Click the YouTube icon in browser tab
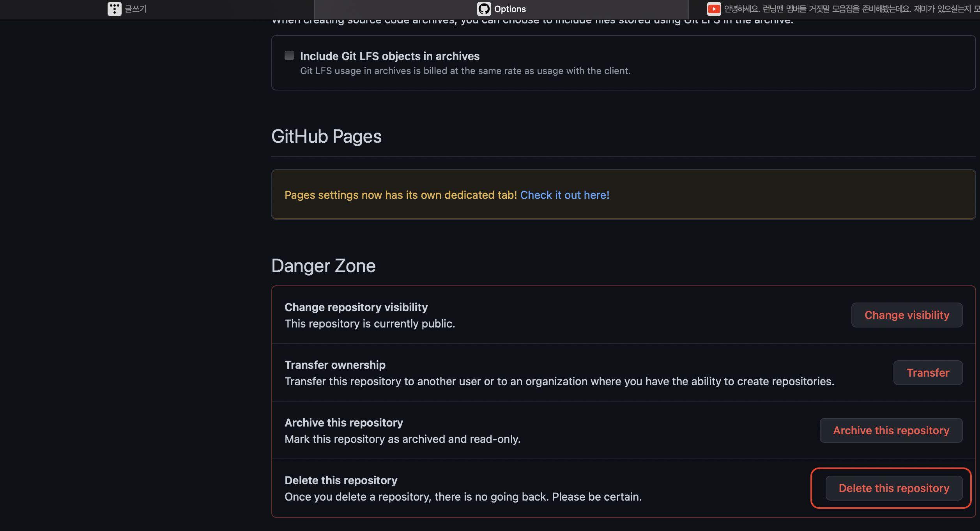This screenshot has width=980, height=531. 714,9
